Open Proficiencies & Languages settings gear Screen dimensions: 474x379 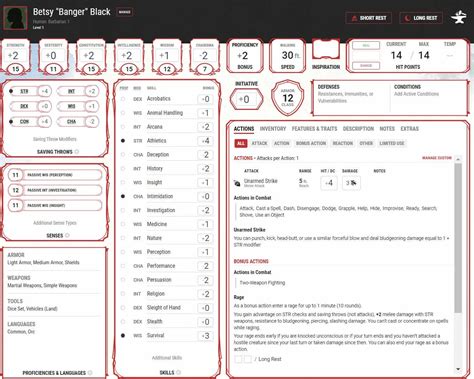[x=90, y=373]
